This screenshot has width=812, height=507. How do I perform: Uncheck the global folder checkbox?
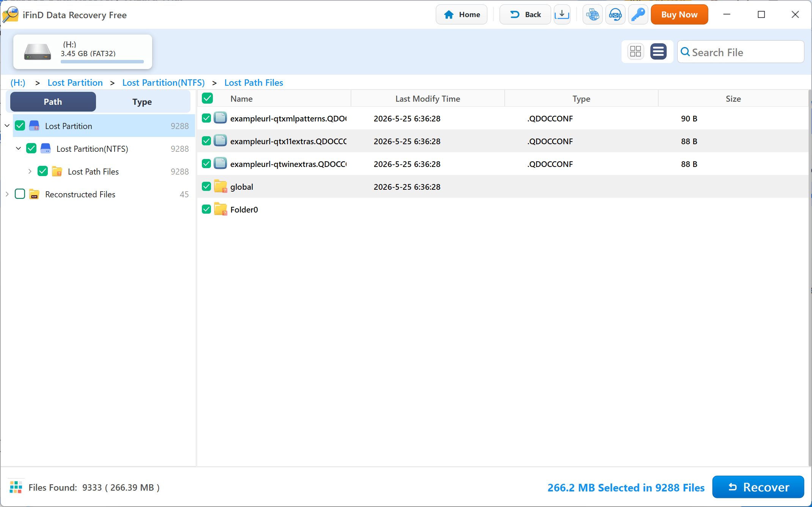pos(206,186)
